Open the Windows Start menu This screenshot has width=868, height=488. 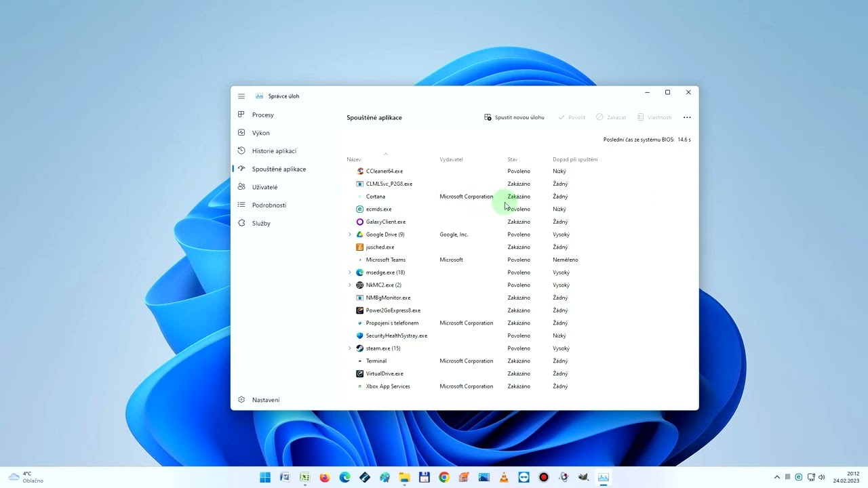[x=264, y=477]
